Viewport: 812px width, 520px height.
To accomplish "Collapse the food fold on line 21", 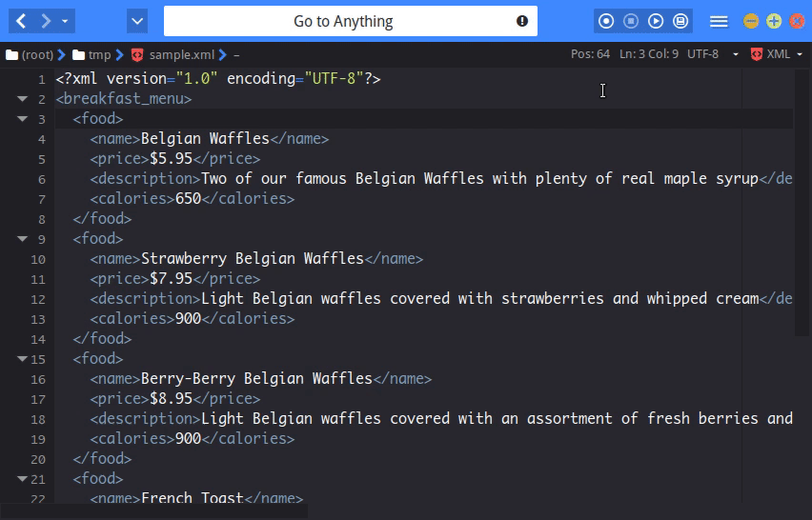I will (22, 479).
